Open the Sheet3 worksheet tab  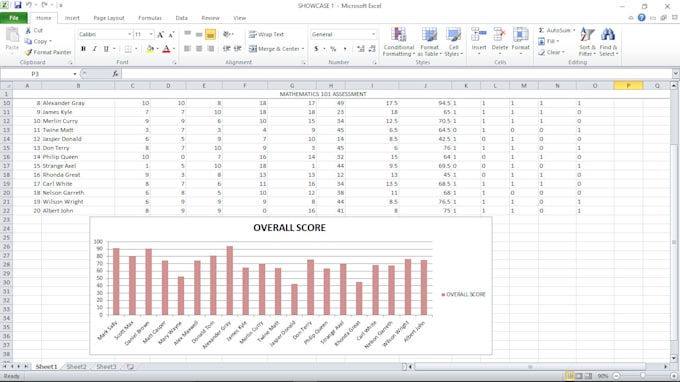106,366
